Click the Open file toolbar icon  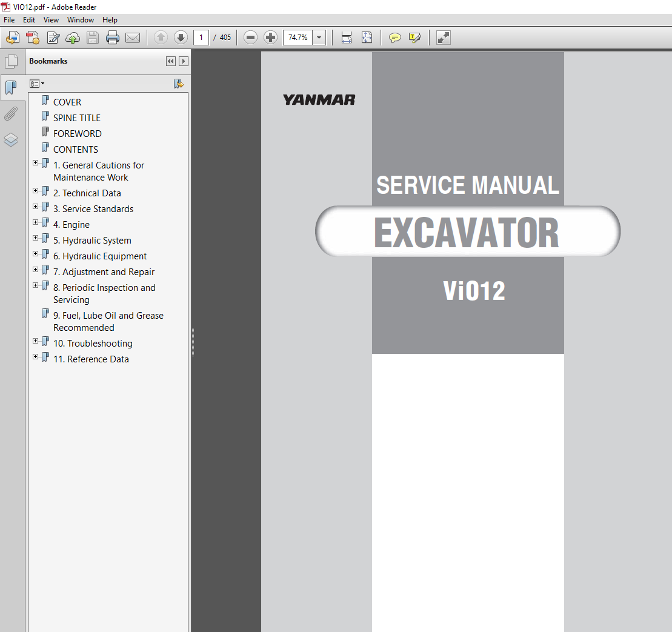13,38
